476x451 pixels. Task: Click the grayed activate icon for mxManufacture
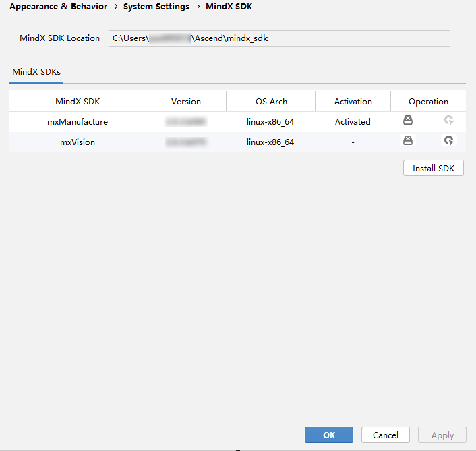coord(448,120)
